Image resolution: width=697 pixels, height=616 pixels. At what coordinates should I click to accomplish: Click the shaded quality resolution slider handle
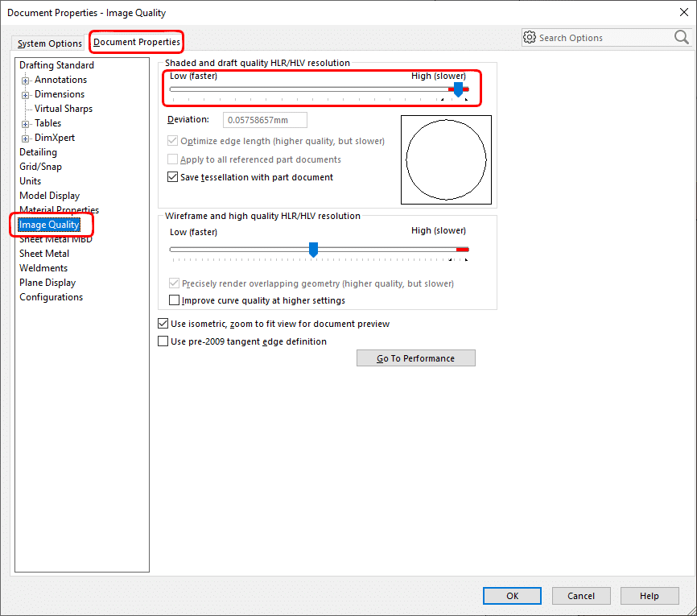(x=458, y=89)
